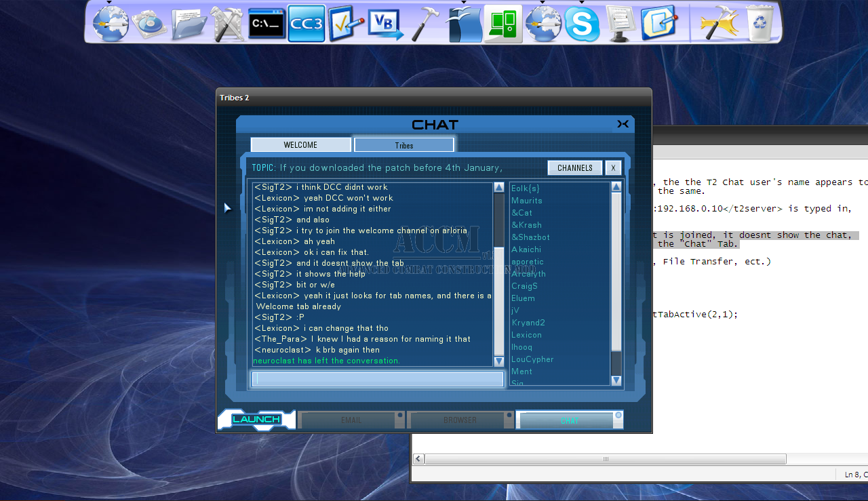Click the X button beside CHANNELS

click(x=612, y=168)
